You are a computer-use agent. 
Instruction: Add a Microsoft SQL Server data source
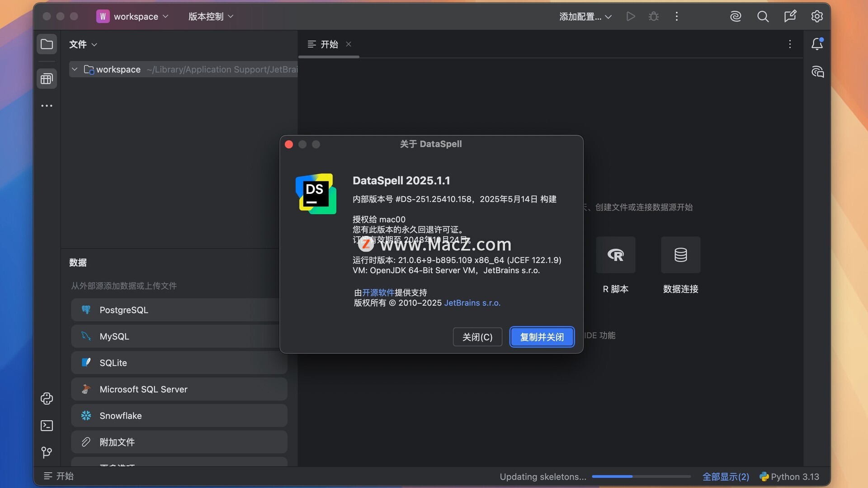pyautogui.click(x=179, y=389)
